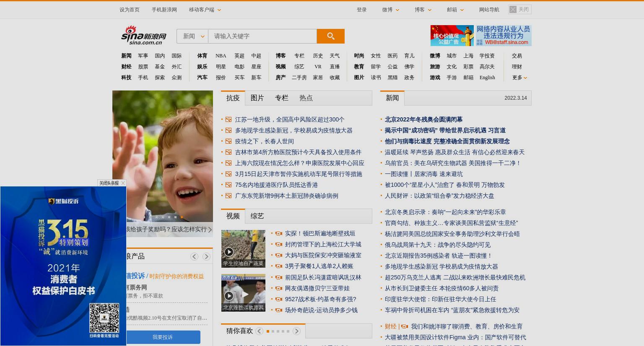The image size is (644, 346).
Task: Click video icon next to 财经 label
Action: click(405, 326)
